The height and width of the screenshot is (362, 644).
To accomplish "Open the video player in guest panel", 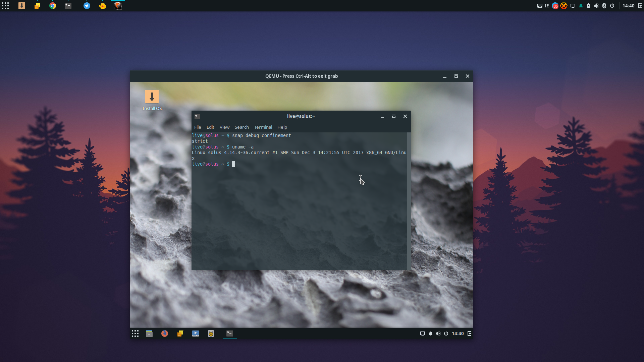I will tap(196, 334).
